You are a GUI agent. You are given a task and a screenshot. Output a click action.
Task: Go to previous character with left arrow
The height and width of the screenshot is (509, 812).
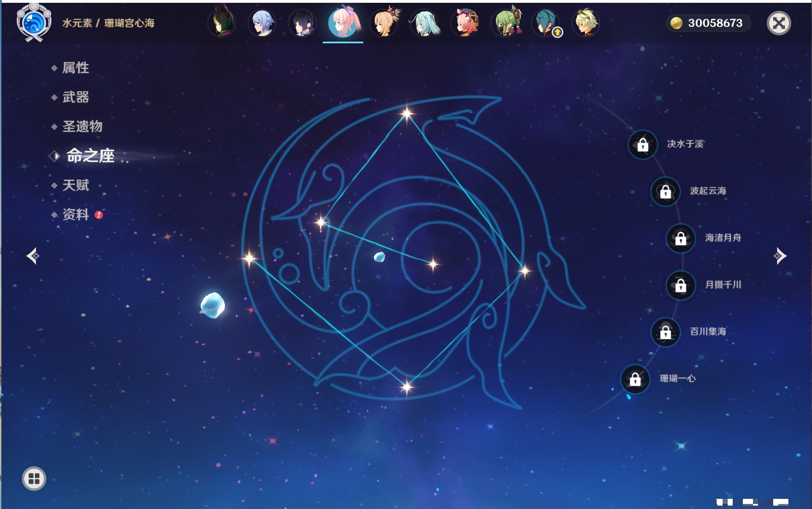coord(33,256)
